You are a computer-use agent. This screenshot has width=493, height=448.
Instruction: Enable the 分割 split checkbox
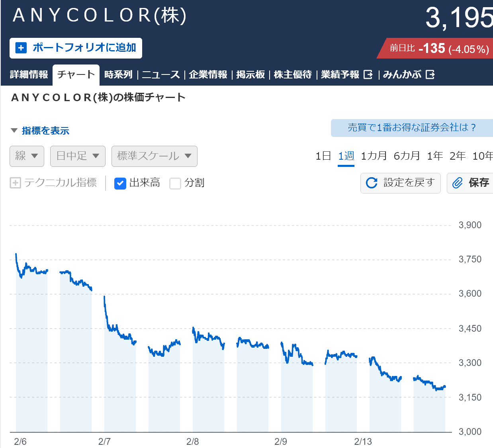pos(175,183)
